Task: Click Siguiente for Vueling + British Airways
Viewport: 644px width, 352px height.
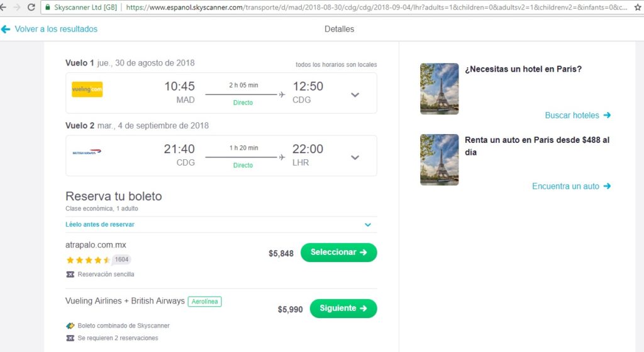Action: click(343, 308)
